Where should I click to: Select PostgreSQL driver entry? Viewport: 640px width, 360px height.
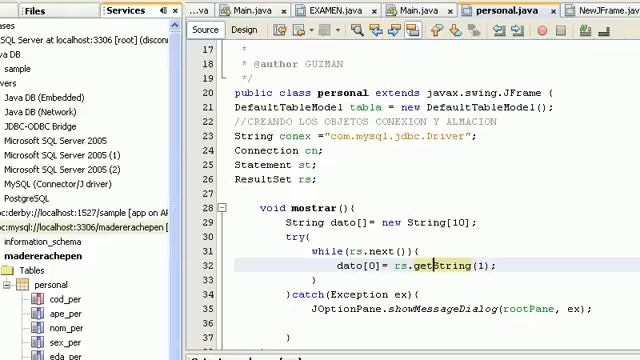[27, 198]
